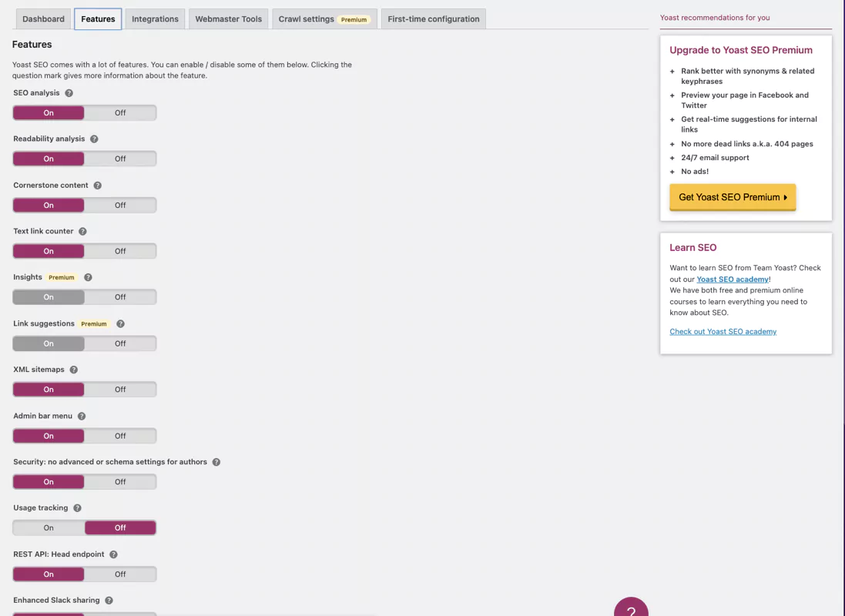
Task: Follow the Yoast SEO academy link
Action: click(x=732, y=279)
